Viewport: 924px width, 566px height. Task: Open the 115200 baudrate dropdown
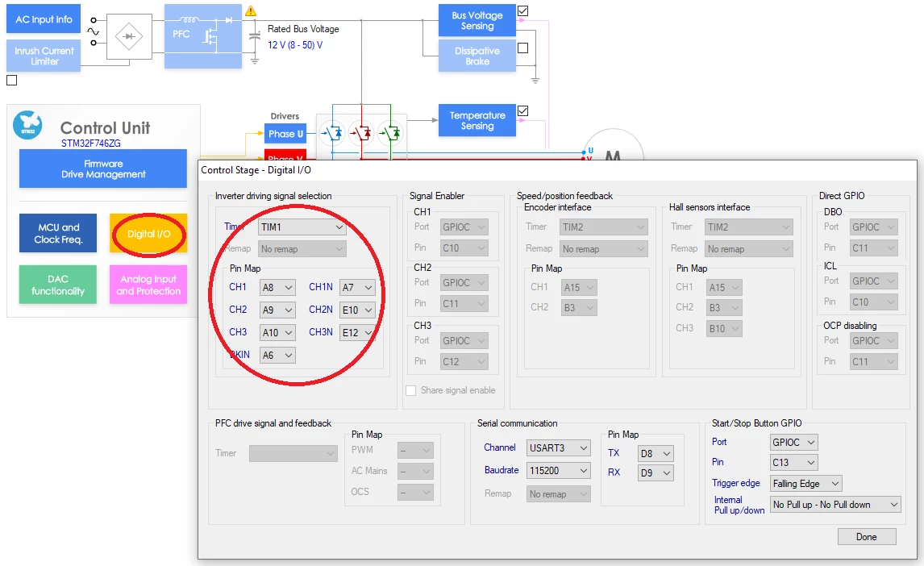[558, 471]
